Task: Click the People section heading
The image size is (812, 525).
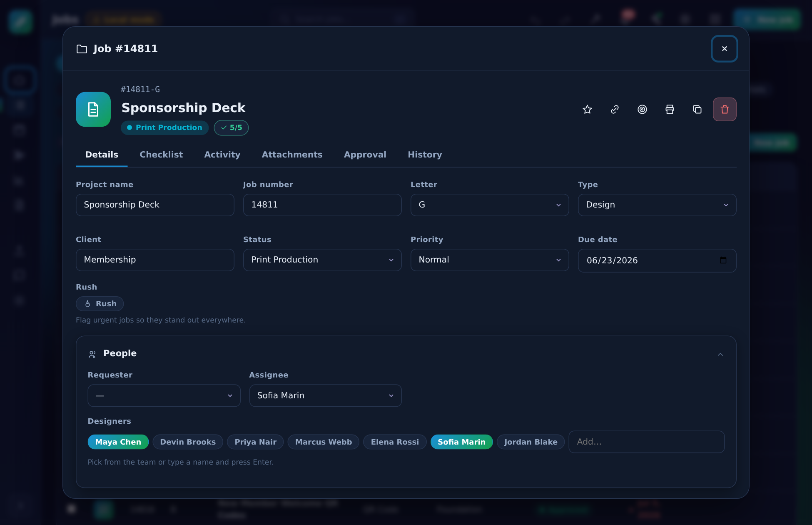Action: pyautogui.click(x=120, y=353)
